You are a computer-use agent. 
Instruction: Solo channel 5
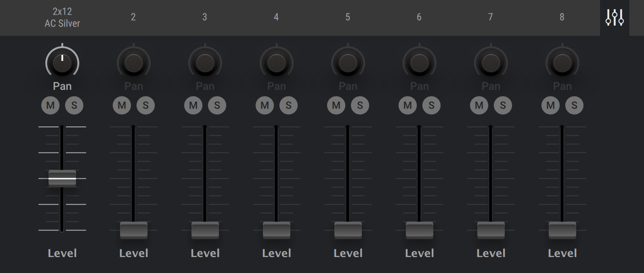tap(360, 105)
